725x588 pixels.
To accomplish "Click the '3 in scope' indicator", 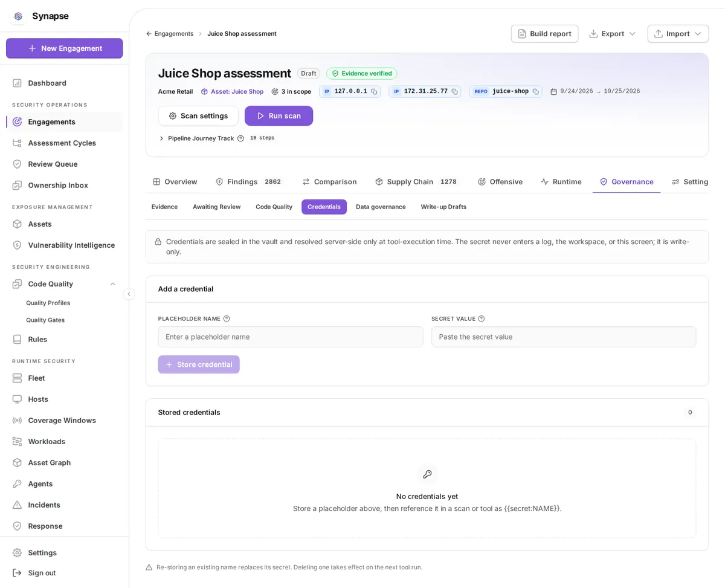I will [x=291, y=92].
